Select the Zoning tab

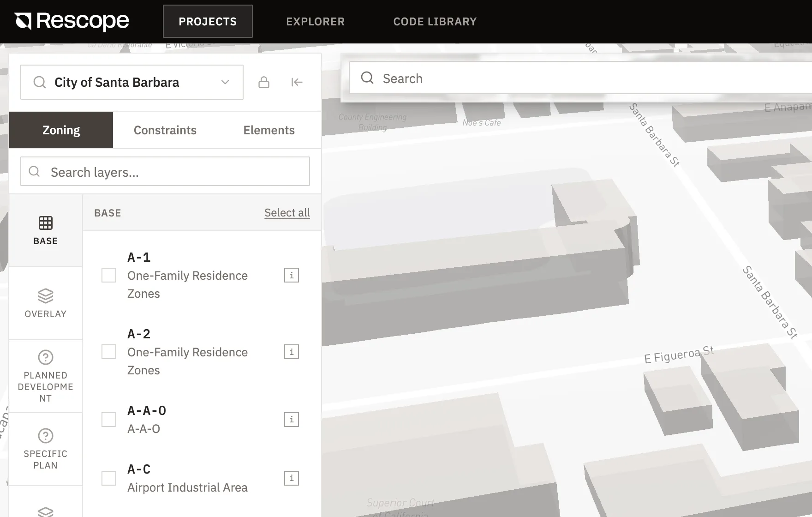pyautogui.click(x=61, y=130)
